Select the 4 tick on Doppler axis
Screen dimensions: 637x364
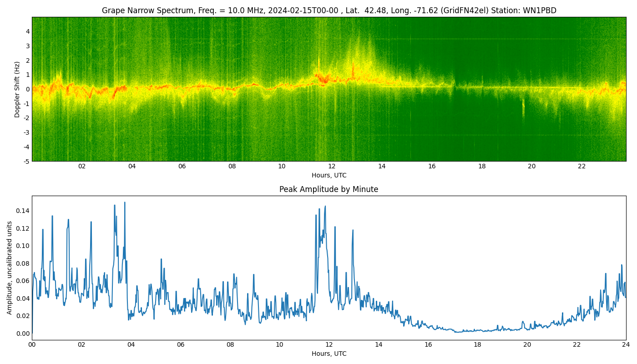click(28, 31)
